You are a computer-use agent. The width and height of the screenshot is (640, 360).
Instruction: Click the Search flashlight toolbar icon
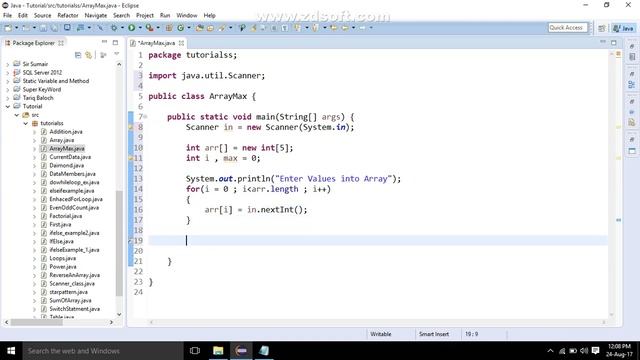(x=222, y=28)
